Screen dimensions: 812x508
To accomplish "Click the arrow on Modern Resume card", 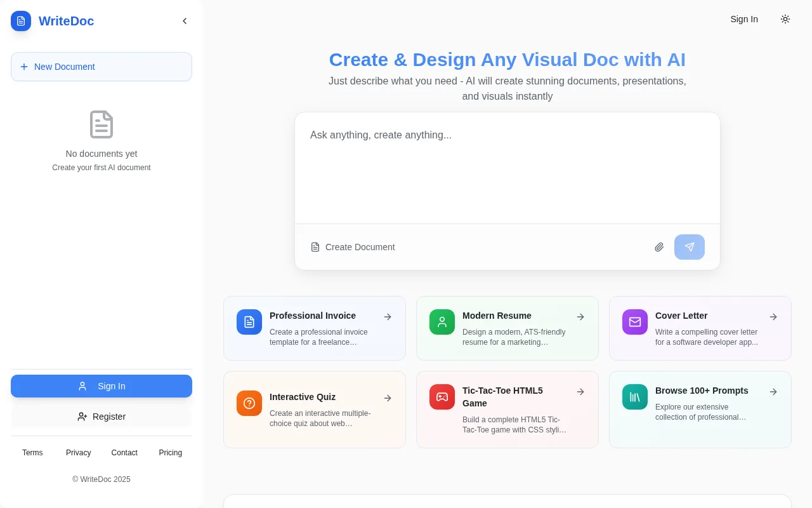I will click(580, 317).
